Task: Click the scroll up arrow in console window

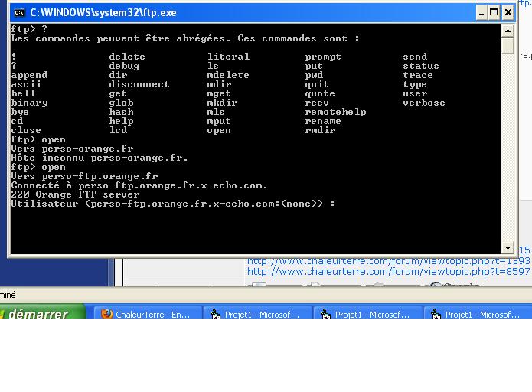Action: point(508,31)
